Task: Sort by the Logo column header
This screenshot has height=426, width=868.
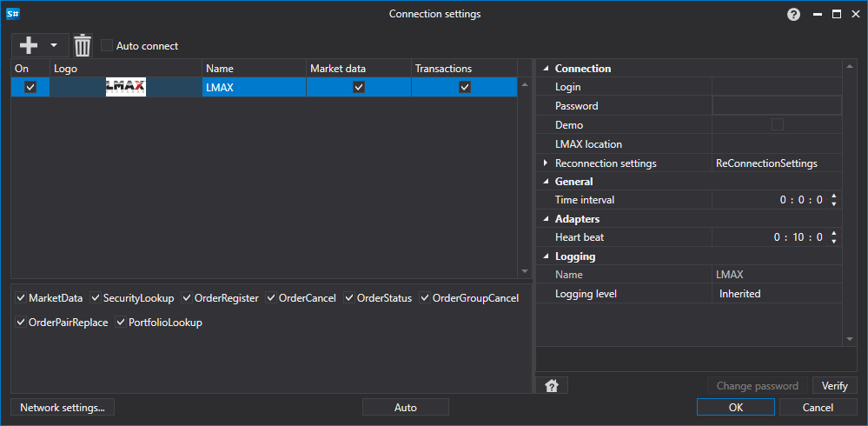Action: [x=126, y=69]
